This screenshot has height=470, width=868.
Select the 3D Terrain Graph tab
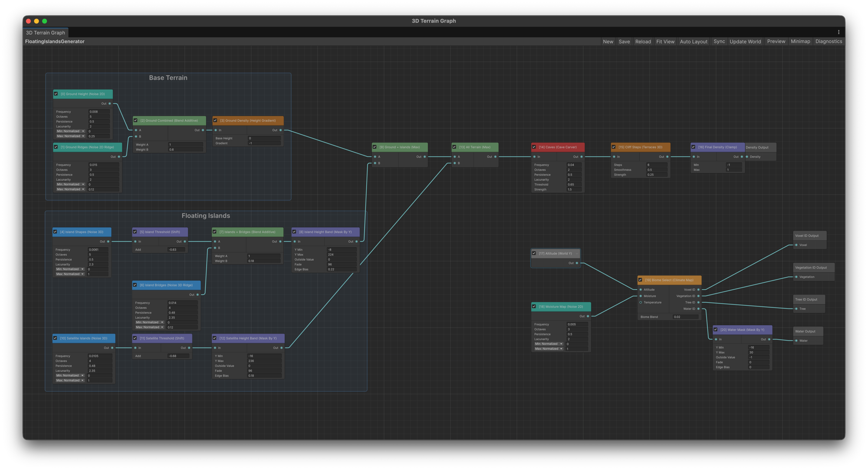(46, 33)
